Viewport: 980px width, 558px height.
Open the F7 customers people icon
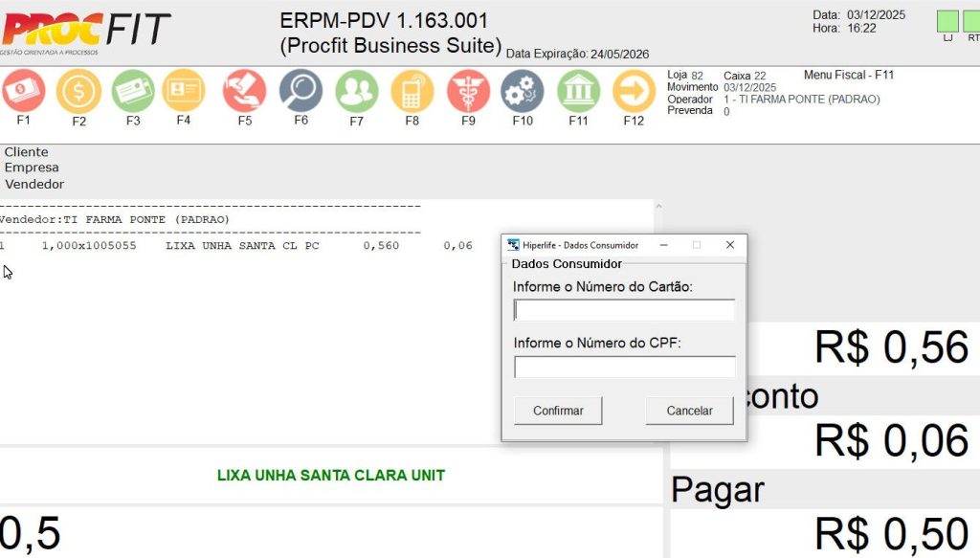pyautogui.click(x=356, y=91)
